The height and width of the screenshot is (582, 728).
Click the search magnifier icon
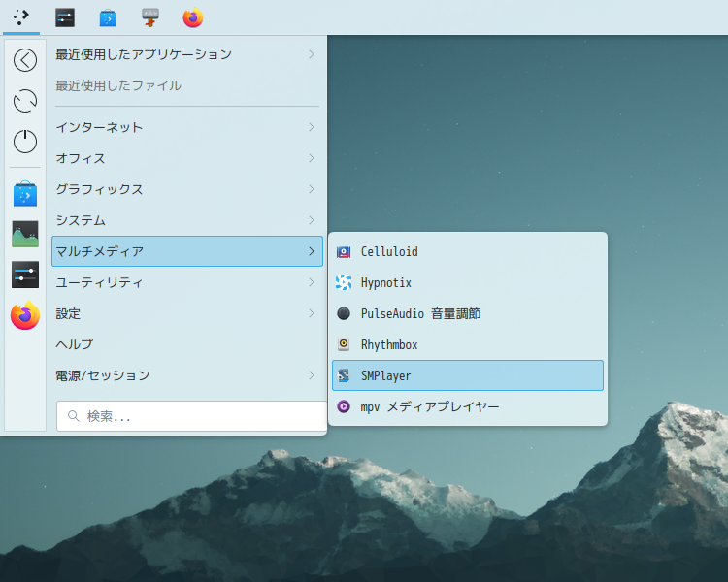pos(74,416)
